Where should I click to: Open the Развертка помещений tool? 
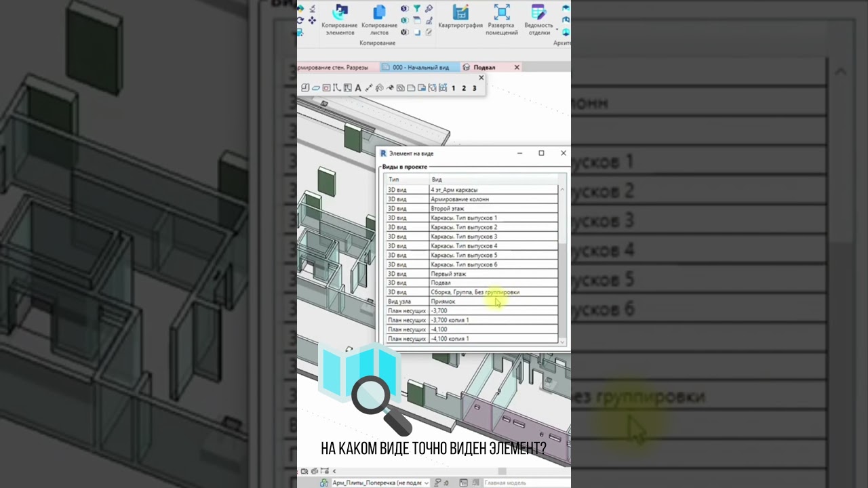click(x=502, y=19)
